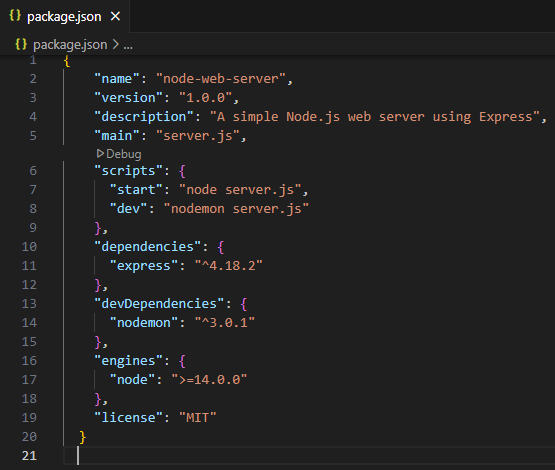Place cursor in "nodemon server.js" value
This screenshot has width=555, height=470.
(236, 209)
